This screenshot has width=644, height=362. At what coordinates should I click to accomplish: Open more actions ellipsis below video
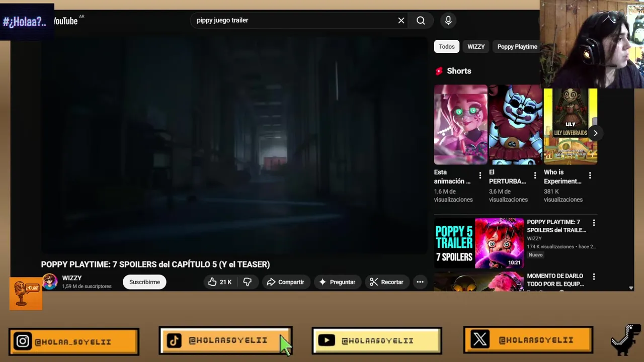[420, 282]
